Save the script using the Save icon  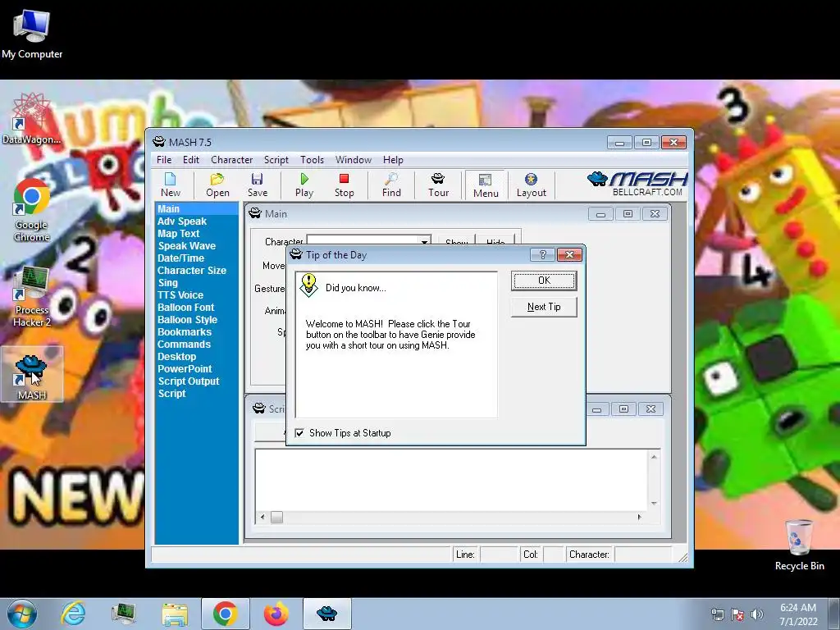pyautogui.click(x=257, y=185)
